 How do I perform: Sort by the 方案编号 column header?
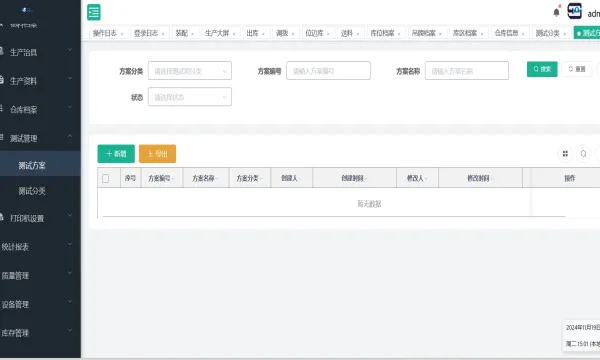coord(161,178)
